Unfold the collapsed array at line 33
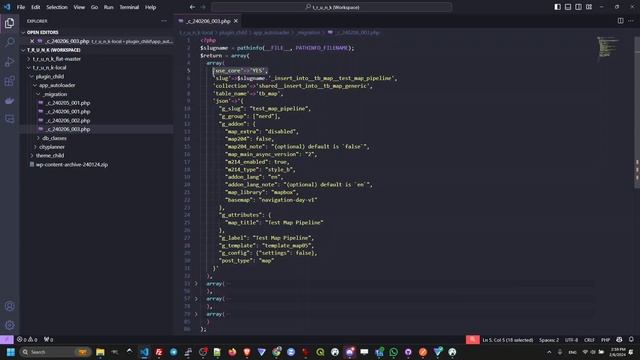The image size is (640, 360). 196,283
